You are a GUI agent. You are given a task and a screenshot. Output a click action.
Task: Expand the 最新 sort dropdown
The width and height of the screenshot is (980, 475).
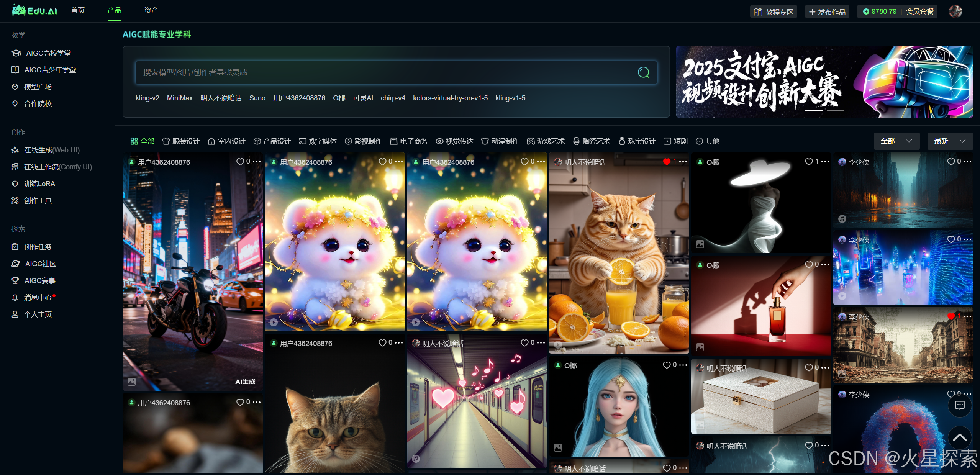click(x=949, y=141)
